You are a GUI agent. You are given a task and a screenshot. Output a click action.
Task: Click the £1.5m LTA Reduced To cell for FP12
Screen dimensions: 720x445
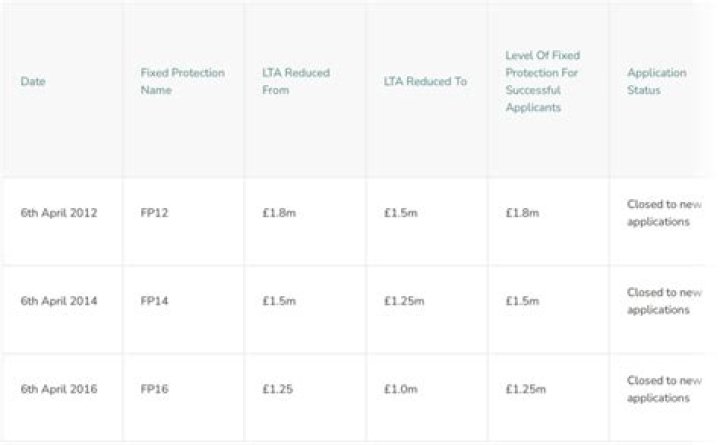point(401,213)
